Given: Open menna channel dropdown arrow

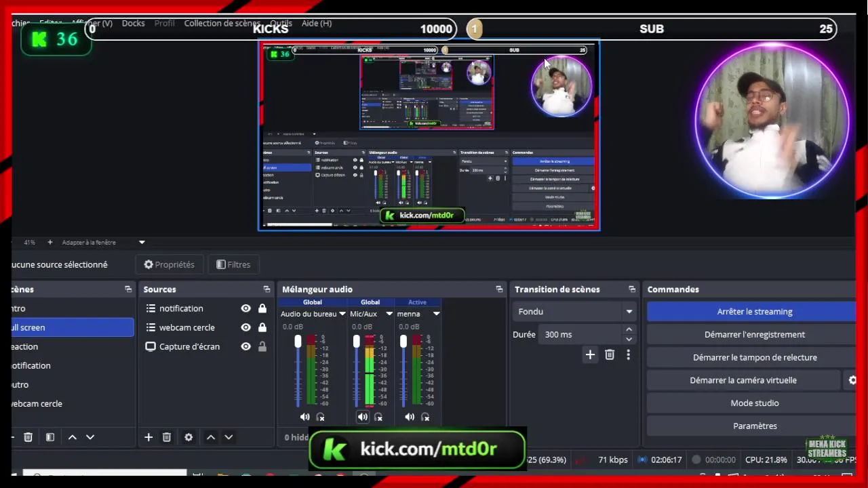Looking at the screenshot, I should 436,314.
